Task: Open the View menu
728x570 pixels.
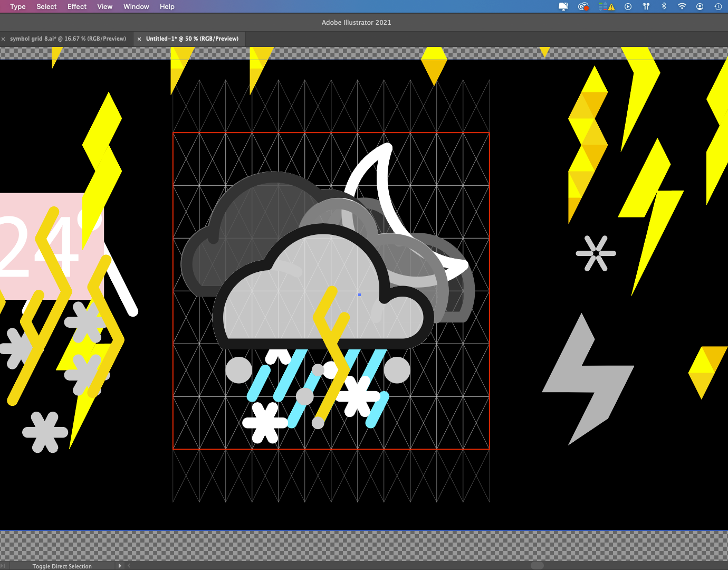Action: [x=105, y=6]
